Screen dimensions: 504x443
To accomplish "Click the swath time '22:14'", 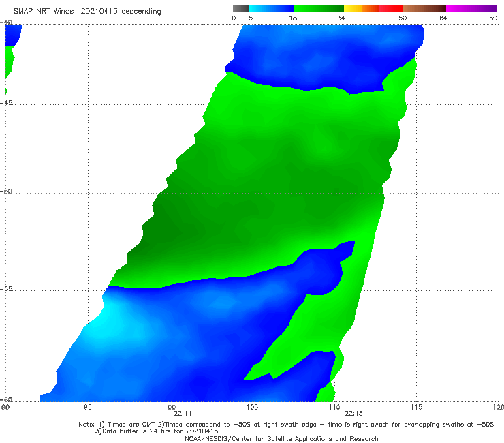I will click(x=183, y=414).
